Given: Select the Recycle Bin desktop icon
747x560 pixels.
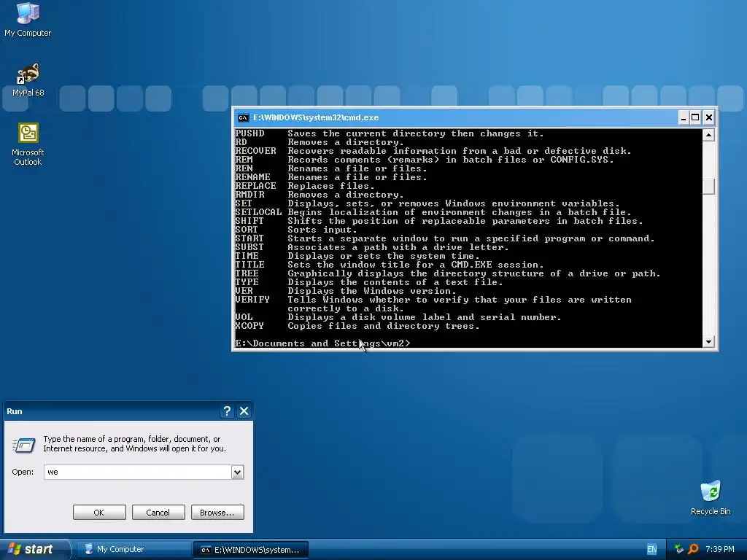Looking at the screenshot, I should (x=711, y=497).
